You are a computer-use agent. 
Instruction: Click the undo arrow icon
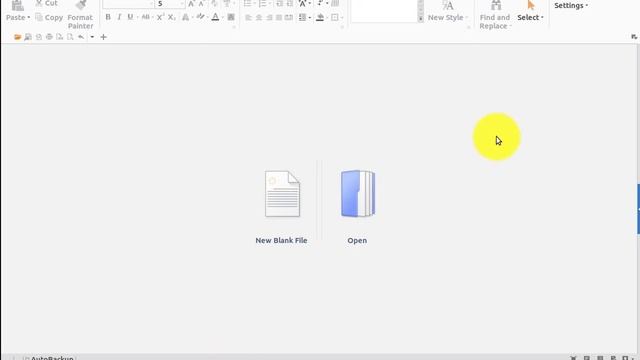(81, 37)
